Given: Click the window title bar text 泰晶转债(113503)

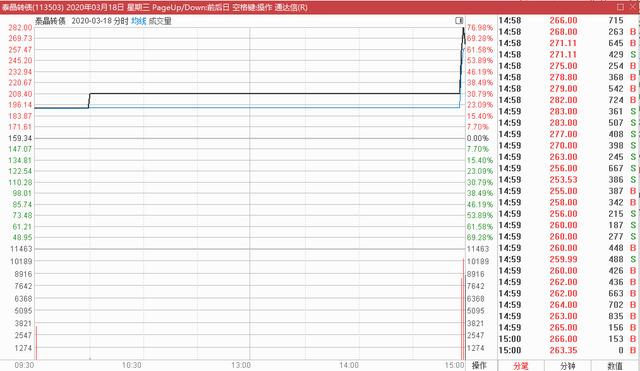Looking at the screenshot, I should [x=32, y=7].
